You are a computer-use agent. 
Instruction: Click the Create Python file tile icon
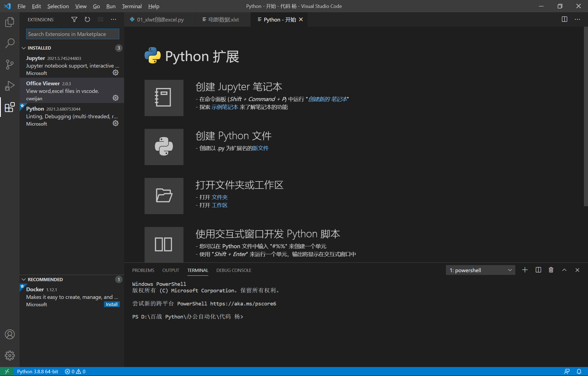[x=164, y=147]
